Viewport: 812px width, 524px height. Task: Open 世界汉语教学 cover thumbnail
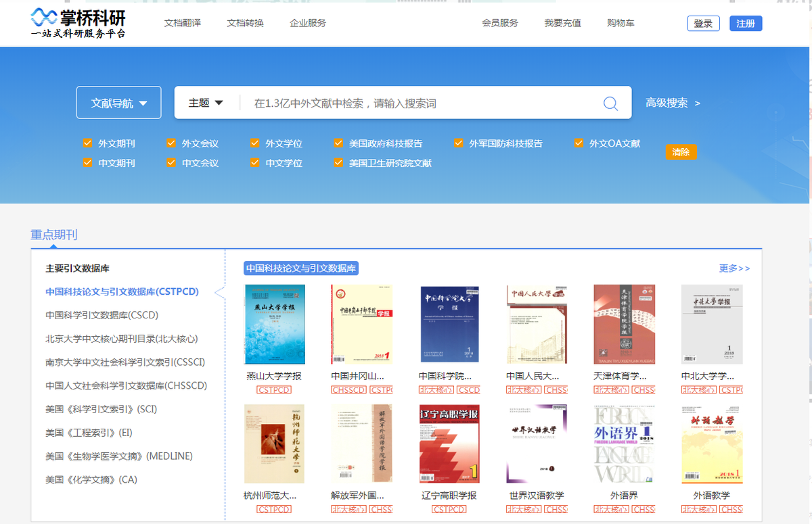point(537,444)
